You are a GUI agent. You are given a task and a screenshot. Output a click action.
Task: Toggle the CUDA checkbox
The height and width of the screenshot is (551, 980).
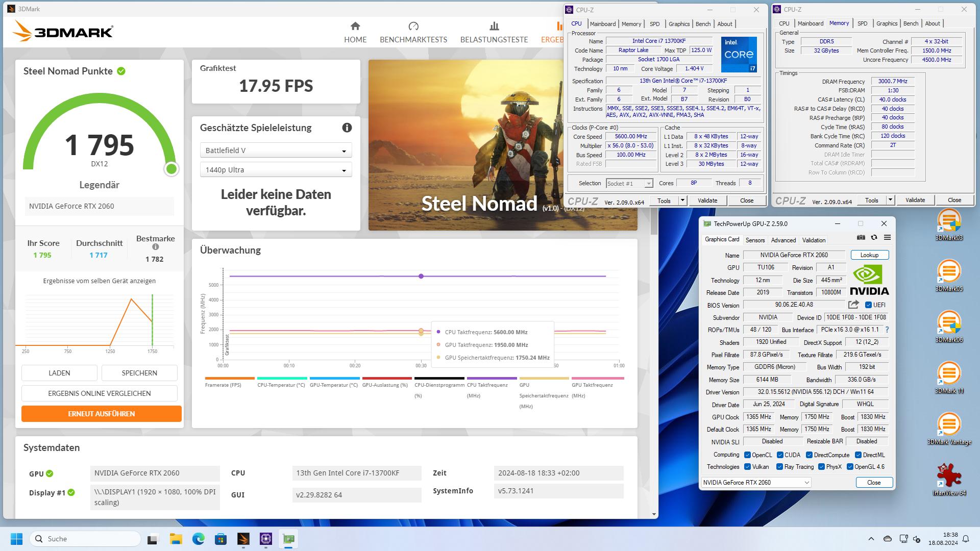(780, 455)
